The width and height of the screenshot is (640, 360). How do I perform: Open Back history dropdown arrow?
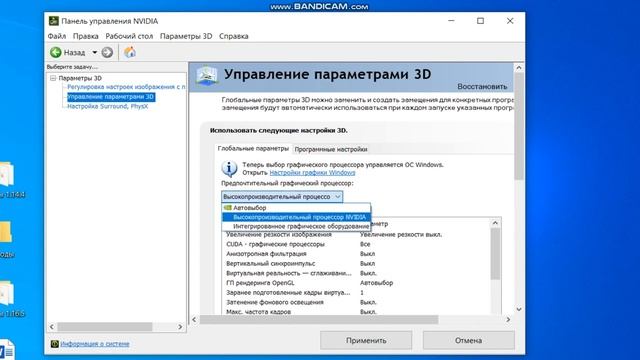click(95, 52)
